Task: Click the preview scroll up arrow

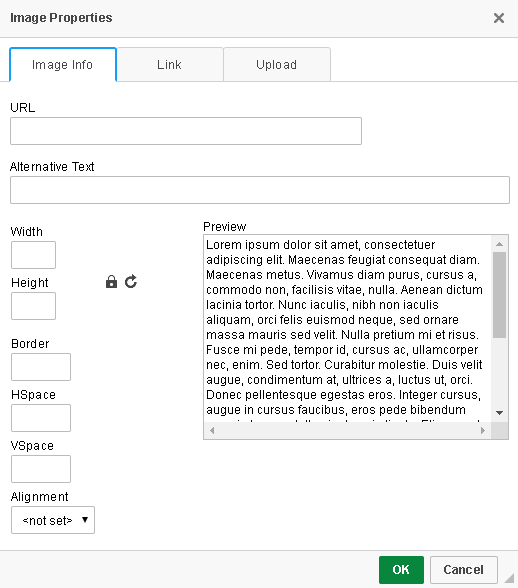Action: [x=499, y=244]
